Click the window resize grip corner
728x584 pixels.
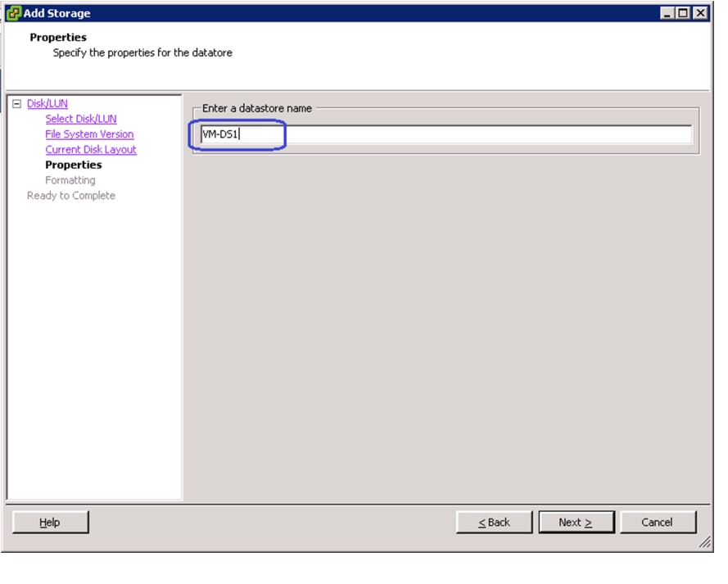(705, 542)
